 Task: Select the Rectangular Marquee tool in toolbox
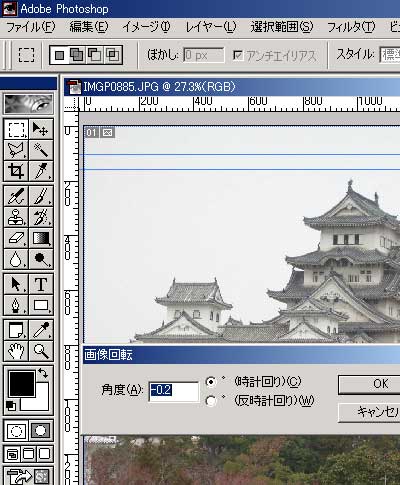[x=16, y=129]
